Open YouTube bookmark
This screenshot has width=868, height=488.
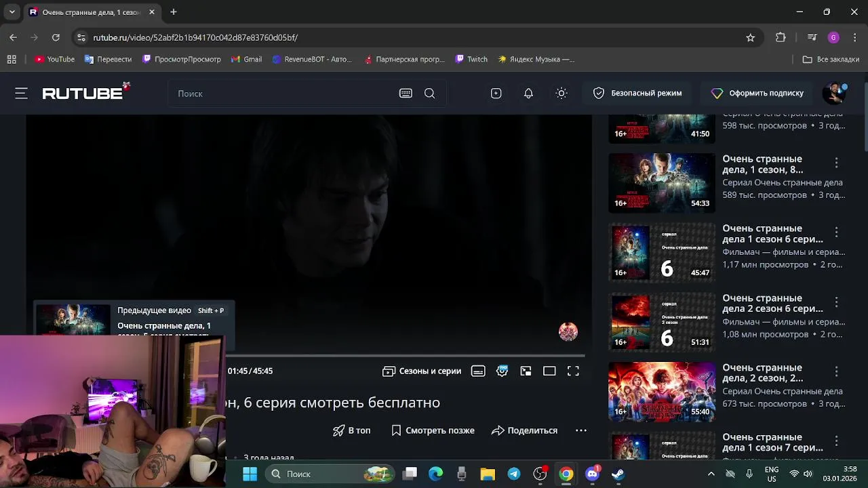pos(54,59)
